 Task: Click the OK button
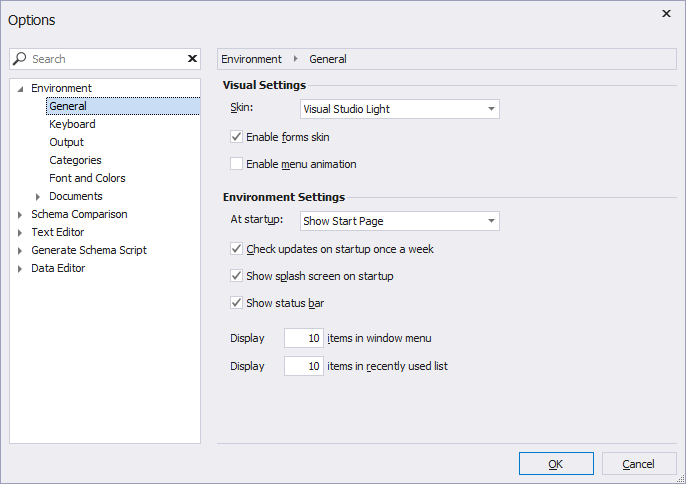[556, 463]
